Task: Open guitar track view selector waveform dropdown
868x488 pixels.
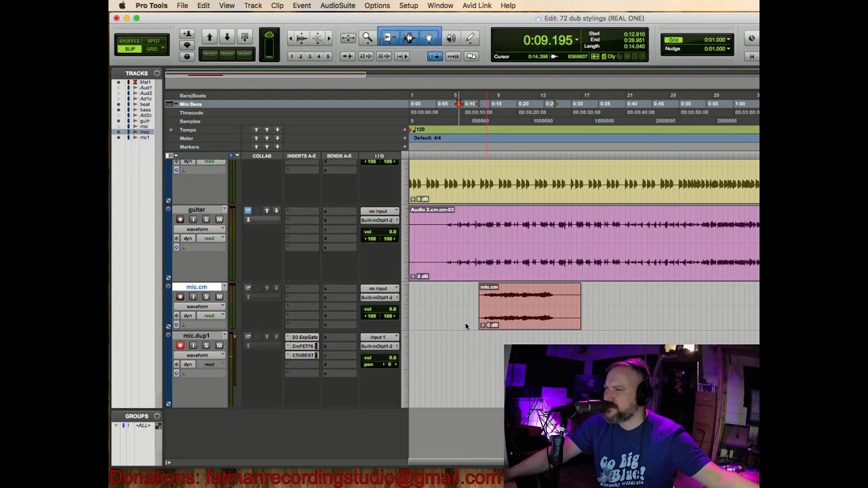Action: point(199,229)
